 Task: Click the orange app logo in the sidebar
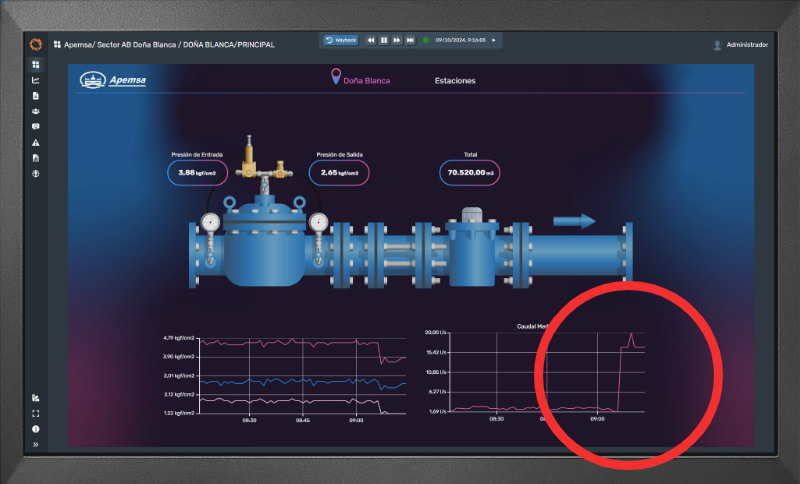(x=36, y=44)
